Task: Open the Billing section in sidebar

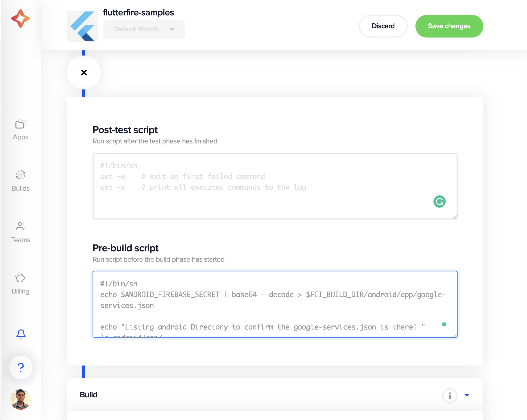Action: (x=20, y=282)
